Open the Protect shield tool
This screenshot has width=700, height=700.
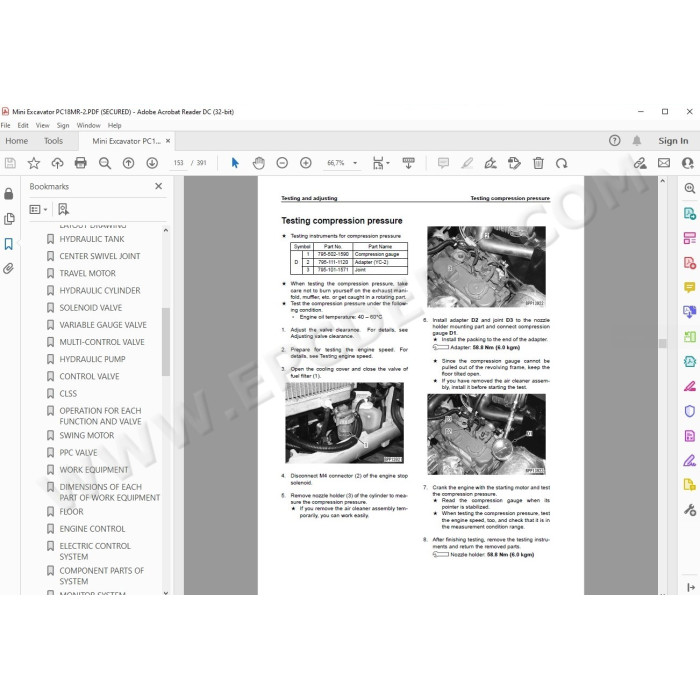pos(690,411)
